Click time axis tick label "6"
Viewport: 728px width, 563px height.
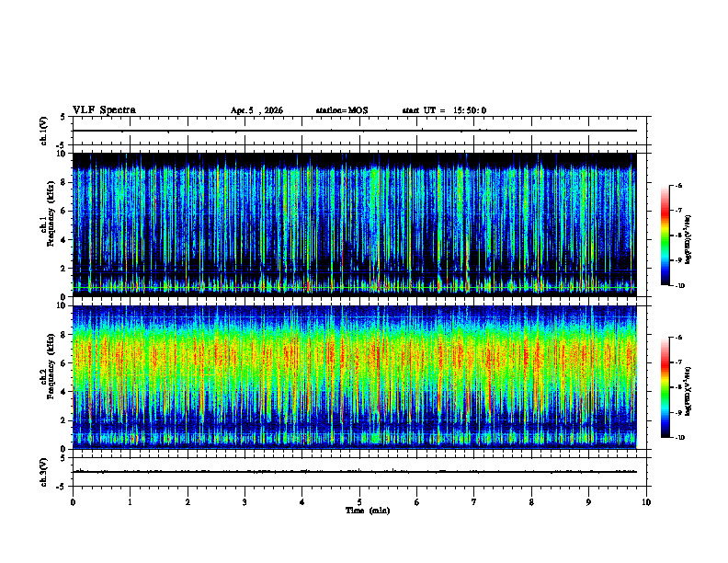pos(417,502)
